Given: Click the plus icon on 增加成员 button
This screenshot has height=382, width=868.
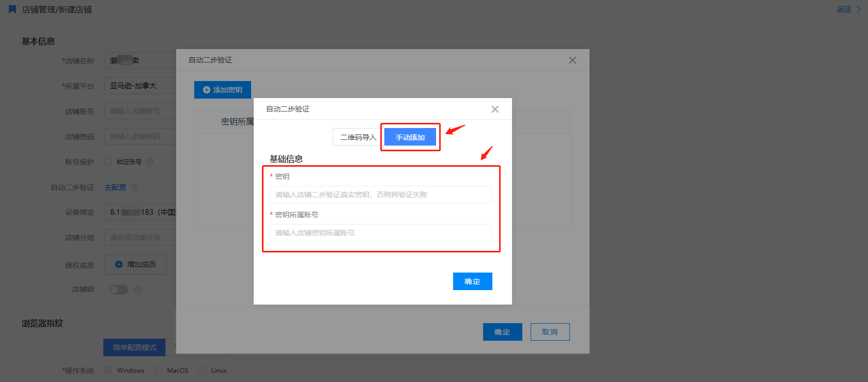Looking at the screenshot, I should (x=119, y=264).
